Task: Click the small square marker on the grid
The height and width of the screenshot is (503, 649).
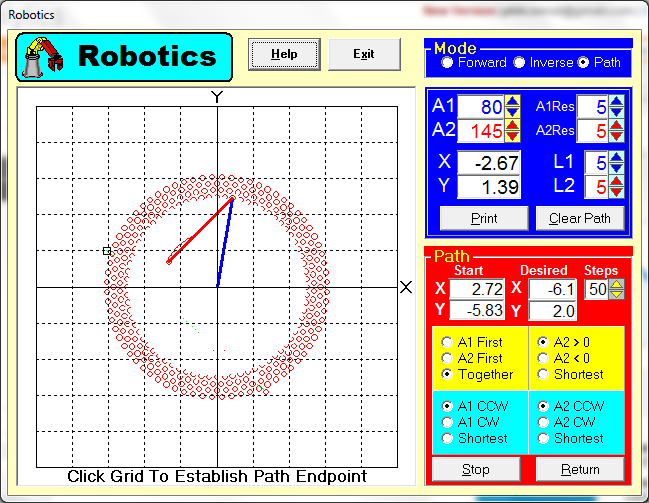Action: [107, 251]
